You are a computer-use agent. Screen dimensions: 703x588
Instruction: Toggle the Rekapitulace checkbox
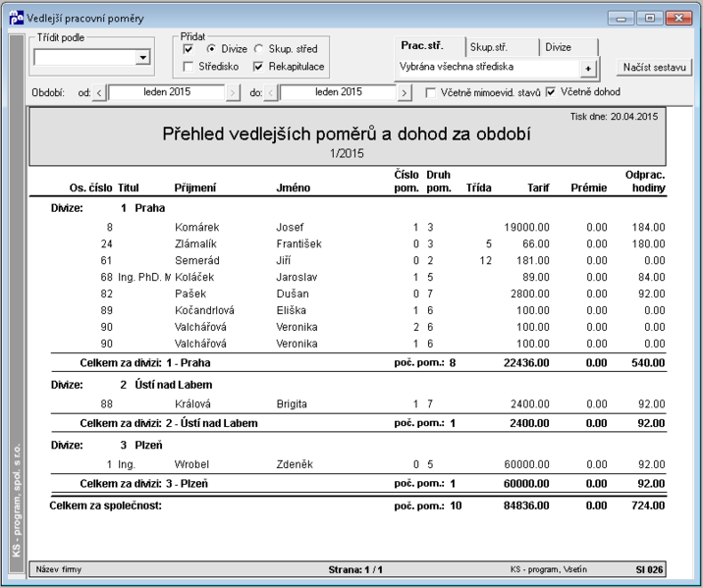pyautogui.click(x=258, y=67)
